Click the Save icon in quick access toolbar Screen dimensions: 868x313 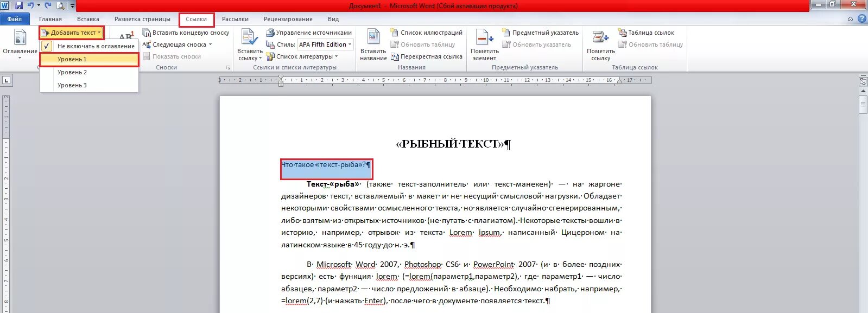[x=19, y=5]
